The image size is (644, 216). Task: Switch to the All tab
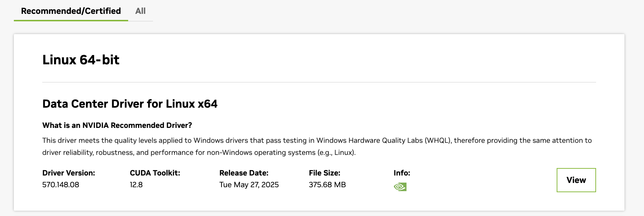pos(140,11)
